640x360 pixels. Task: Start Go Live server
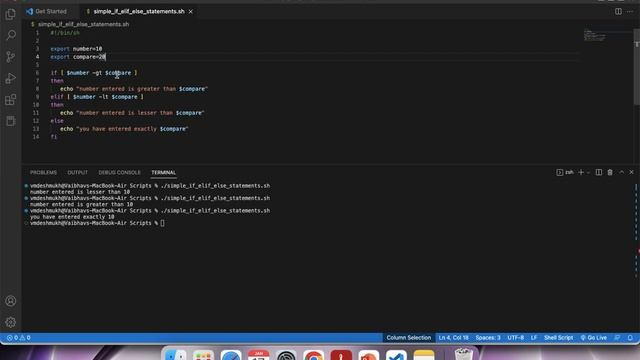(x=593, y=338)
